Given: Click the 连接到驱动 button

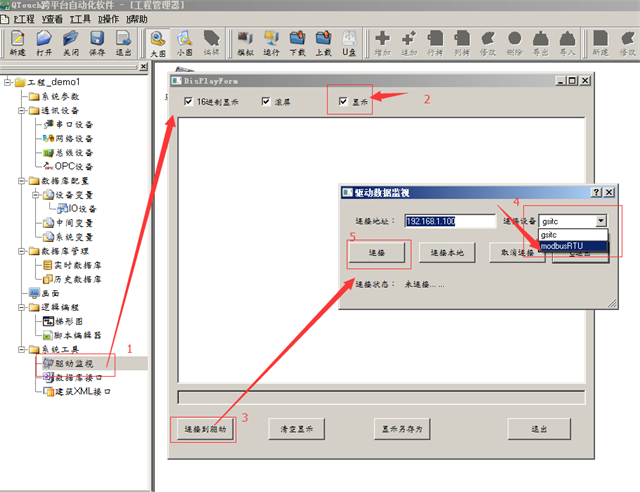Looking at the screenshot, I should (206, 428).
